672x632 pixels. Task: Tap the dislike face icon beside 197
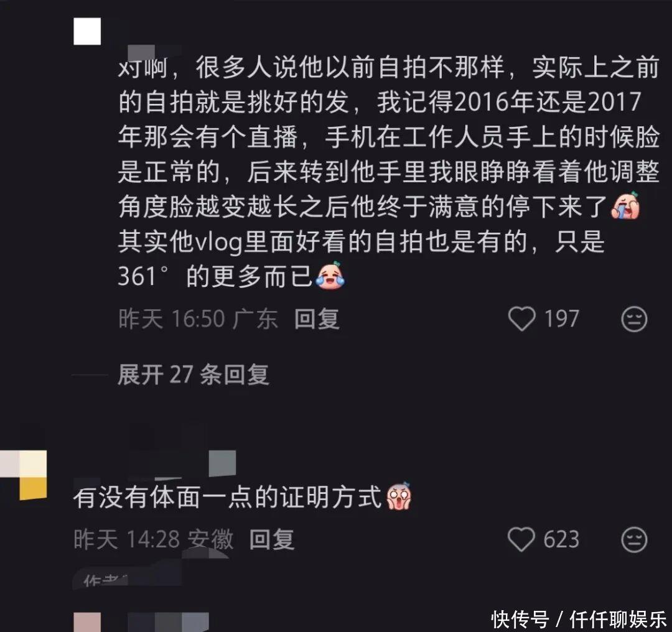pyautogui.click(x=634, y=318)
